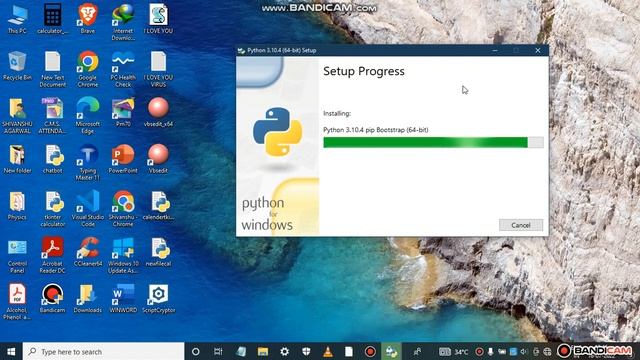
Task: Click Python installer taskbar button
Action: (391, 351)
